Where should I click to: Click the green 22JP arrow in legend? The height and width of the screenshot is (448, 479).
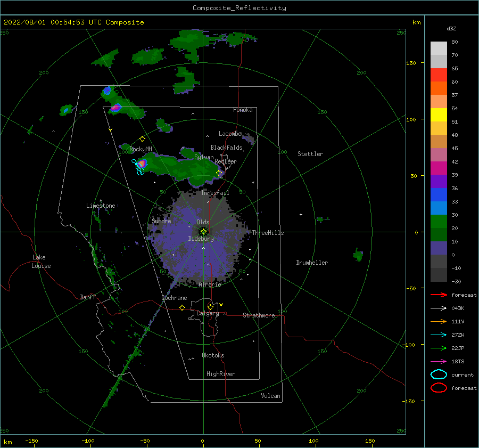point(439,348)
